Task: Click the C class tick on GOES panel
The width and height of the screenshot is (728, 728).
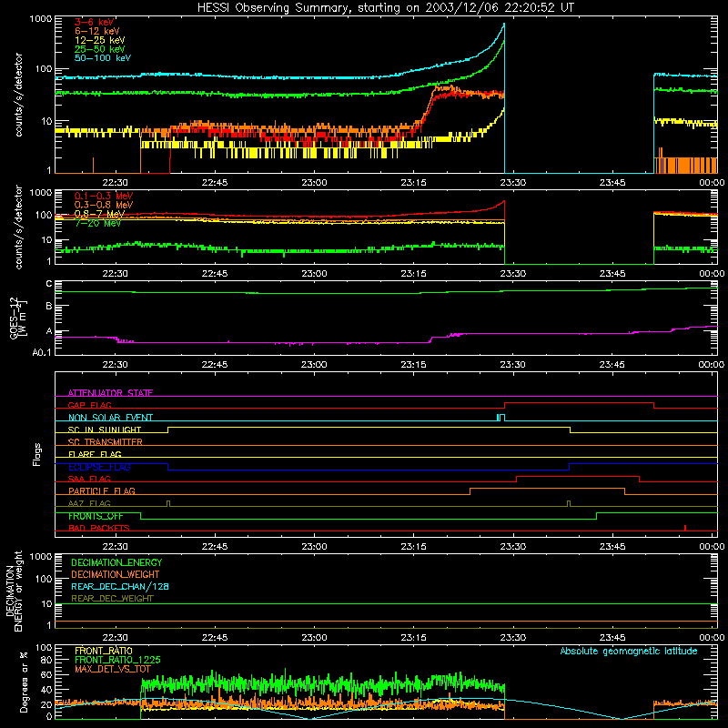Action: (49, 284)
